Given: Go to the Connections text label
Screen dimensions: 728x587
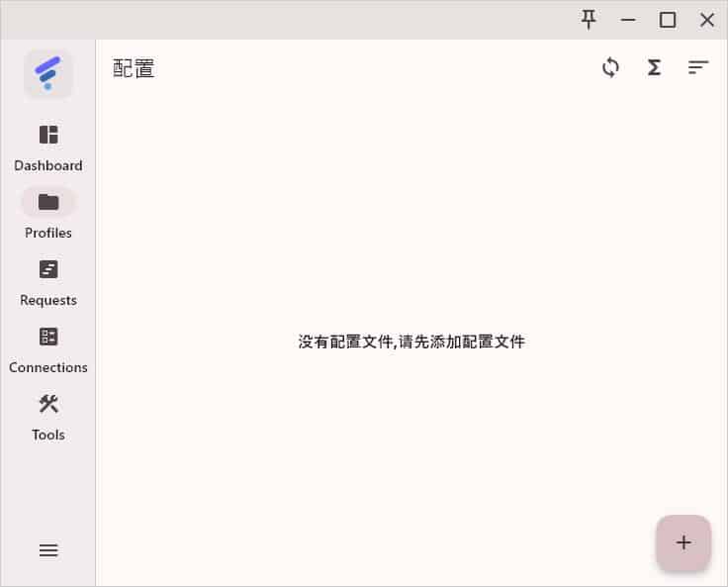Looking at the screenshot, I should pos(48,367).
